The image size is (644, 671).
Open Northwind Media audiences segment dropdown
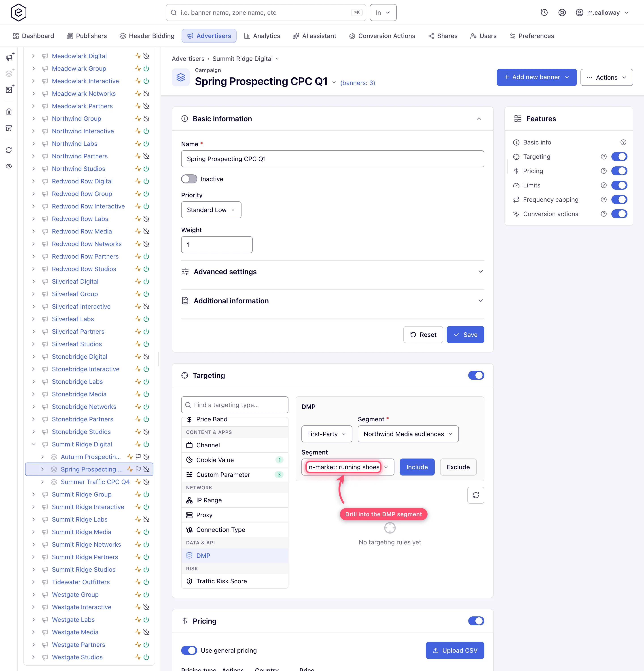[x=408, y=434]
